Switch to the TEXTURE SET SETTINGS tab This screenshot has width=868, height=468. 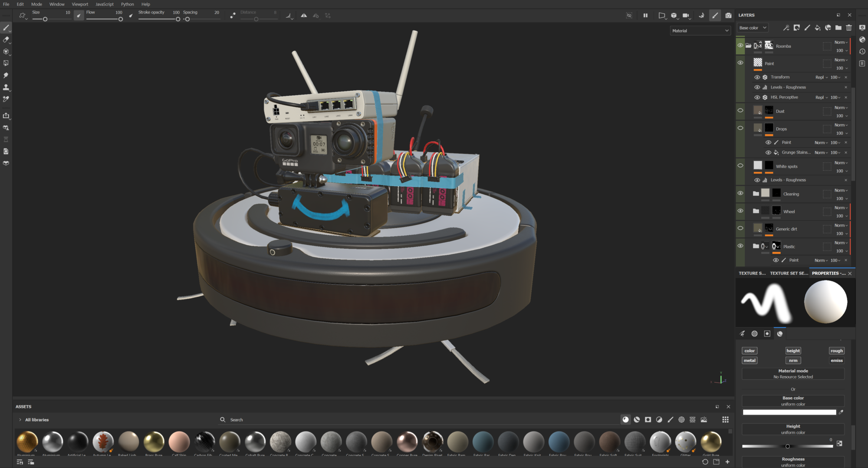coord(789,273)
